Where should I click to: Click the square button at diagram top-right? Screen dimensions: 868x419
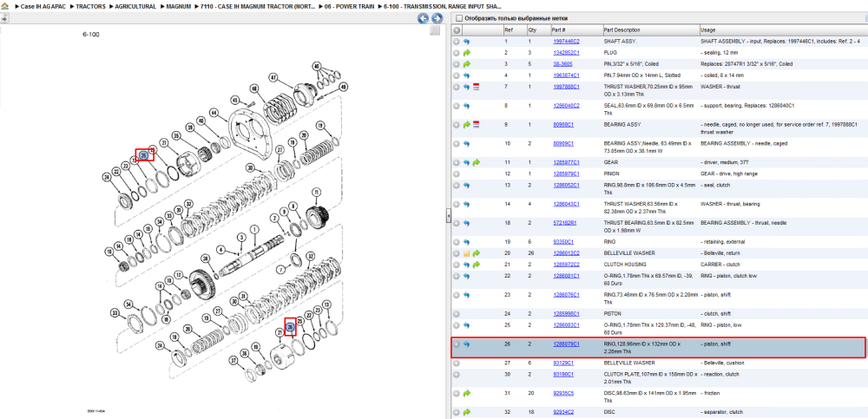pos(435,30)
